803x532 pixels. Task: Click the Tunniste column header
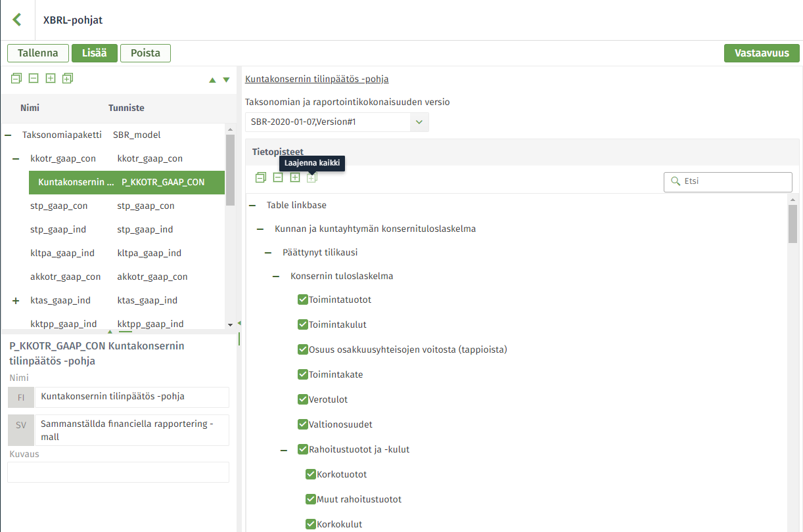click(126, 108)
